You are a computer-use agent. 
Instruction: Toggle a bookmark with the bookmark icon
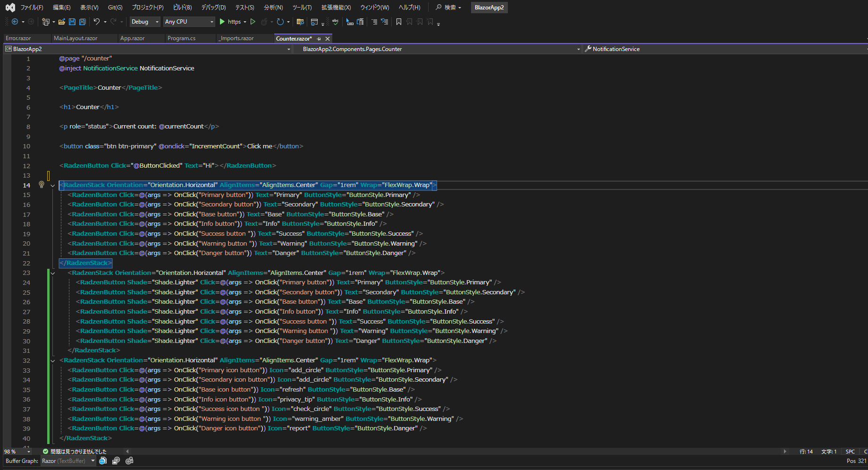(398, 22)
